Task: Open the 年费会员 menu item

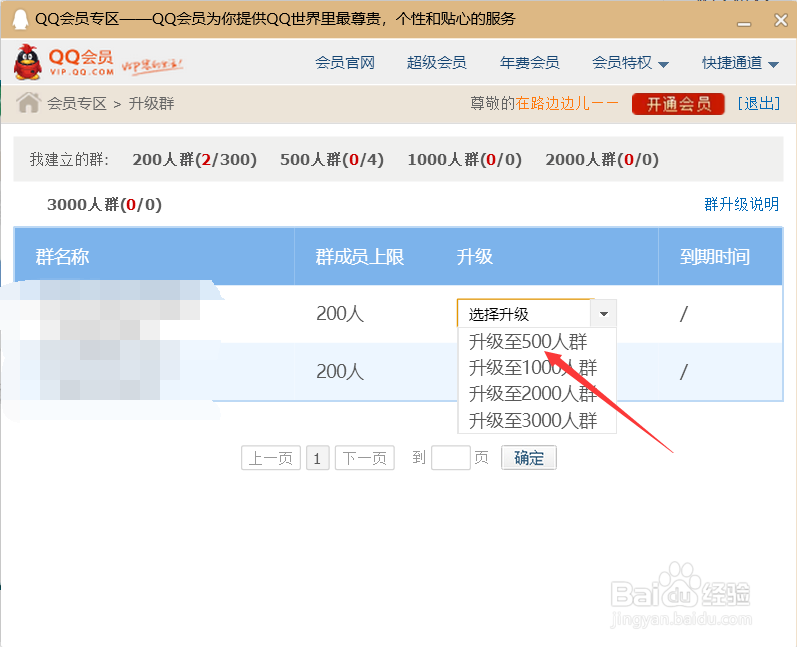Action: tap(529, 63)
